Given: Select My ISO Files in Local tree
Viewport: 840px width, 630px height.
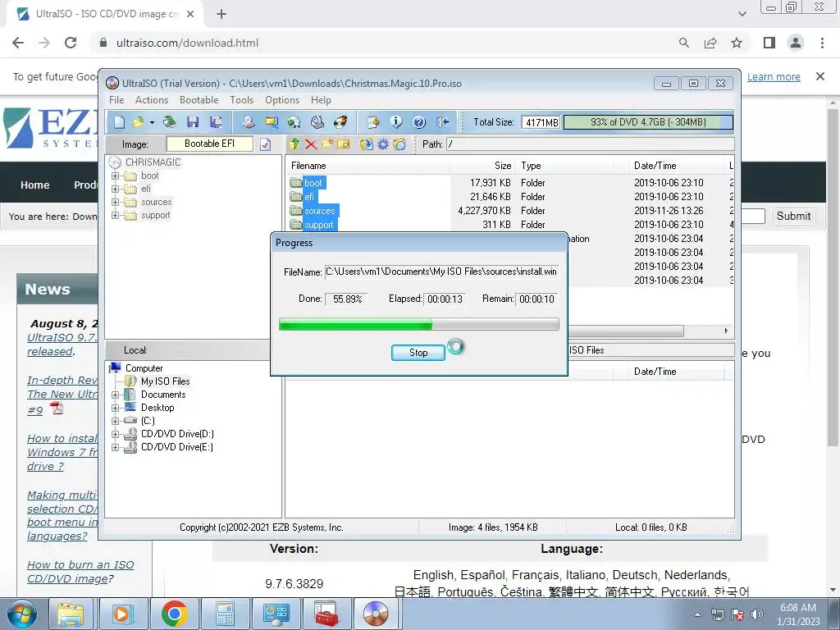Looking at the screenshot, I should click(165, 381).
